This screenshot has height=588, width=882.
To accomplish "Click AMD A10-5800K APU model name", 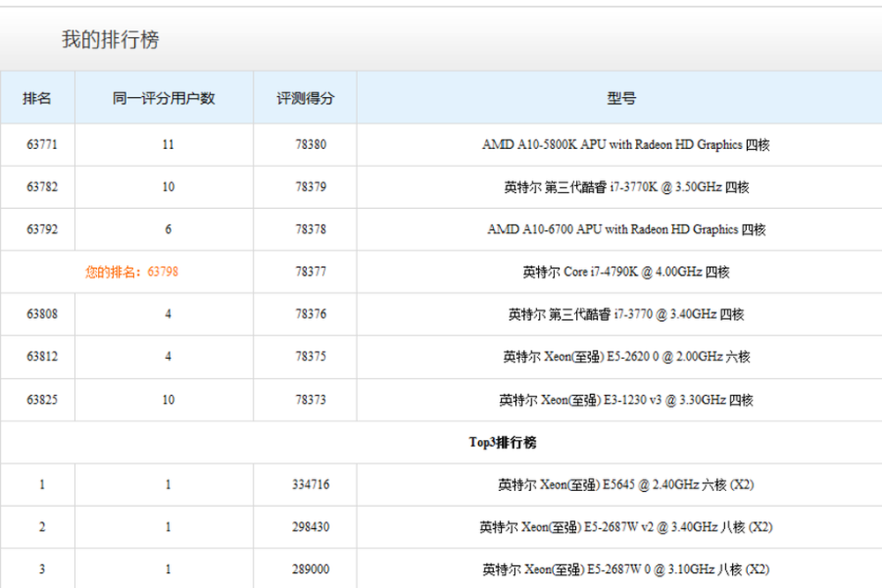I will (x=625, y=145).
